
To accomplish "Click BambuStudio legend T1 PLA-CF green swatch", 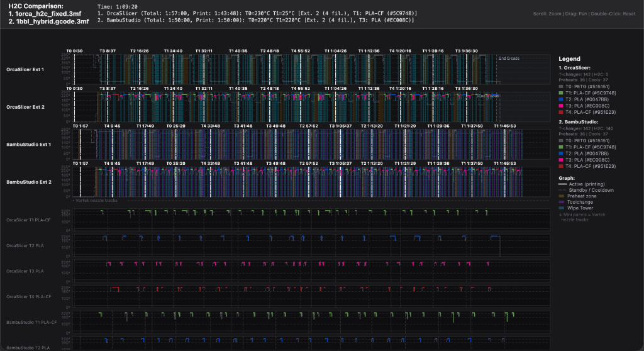I will [x=561, y=147].
